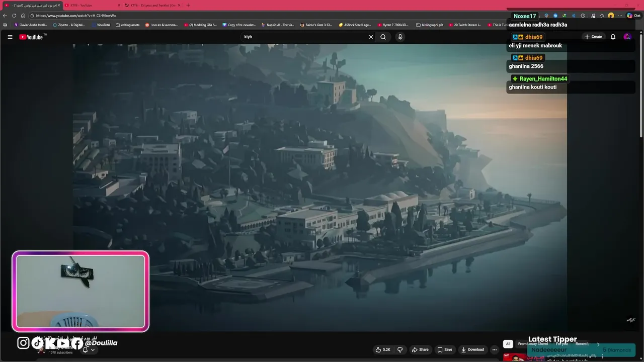This screenshot has height=362, width=644.
Task: Toggle channel subscription notification bell dropdown
Action: tap(89, 350)
